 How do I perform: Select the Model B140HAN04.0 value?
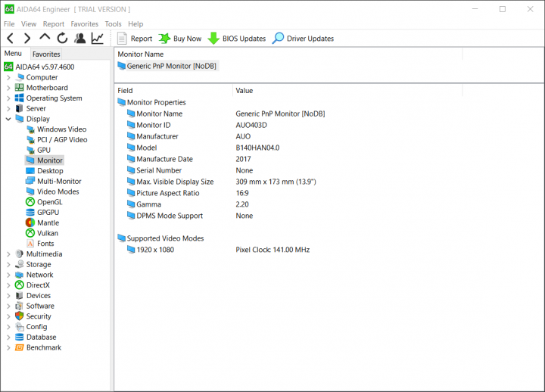tap(257, 148)
